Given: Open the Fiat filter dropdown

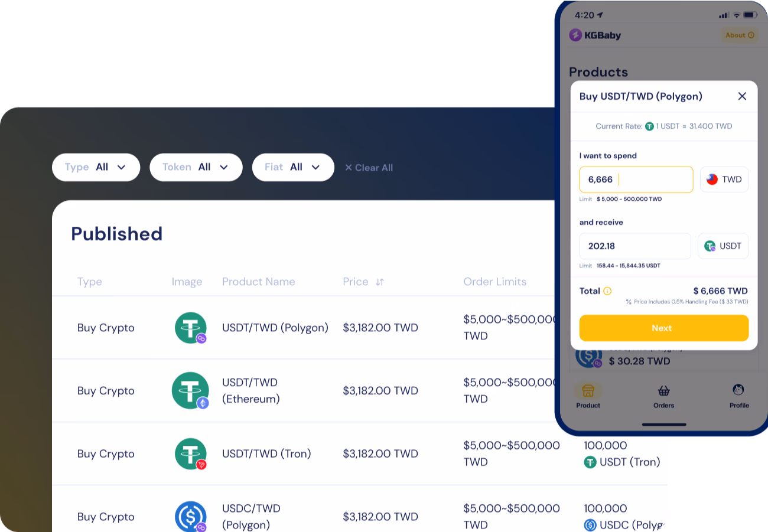Looking at the screenshot, I should click(292, 167).
